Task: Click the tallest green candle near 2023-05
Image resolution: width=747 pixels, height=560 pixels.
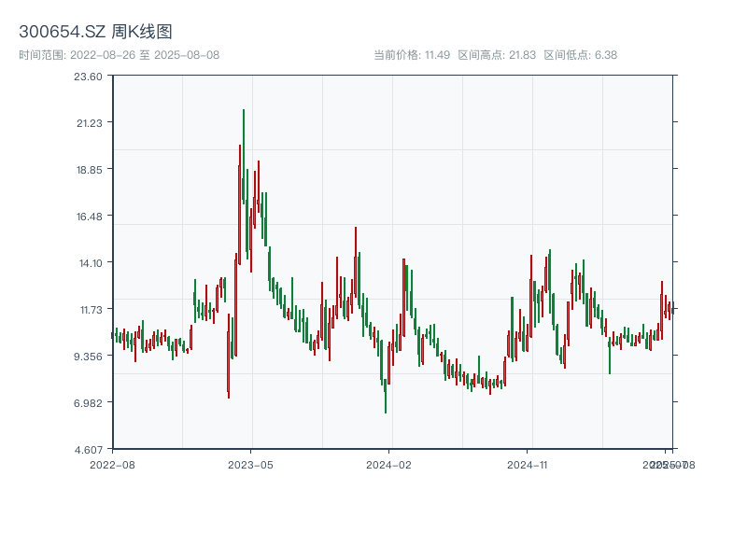Action: pos(244,154)
